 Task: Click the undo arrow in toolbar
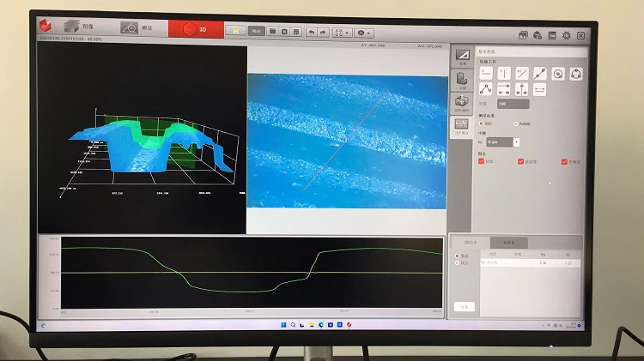point(311,32)
